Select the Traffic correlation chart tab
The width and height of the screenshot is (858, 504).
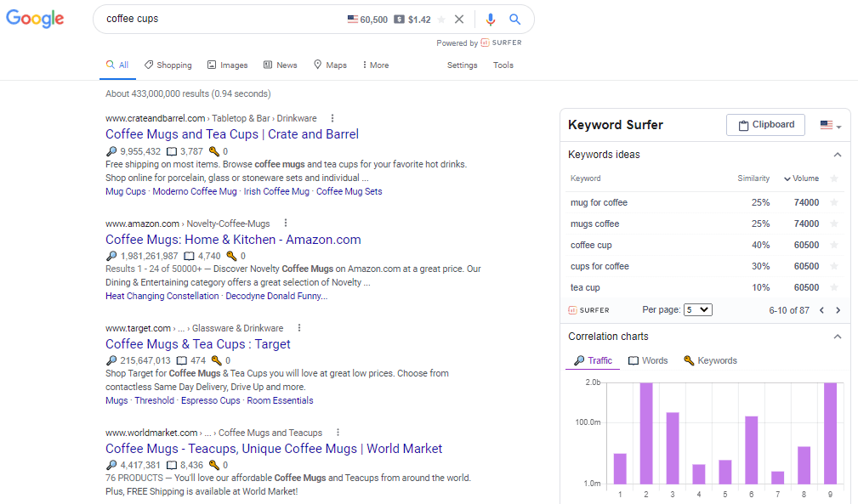(593, 360)
